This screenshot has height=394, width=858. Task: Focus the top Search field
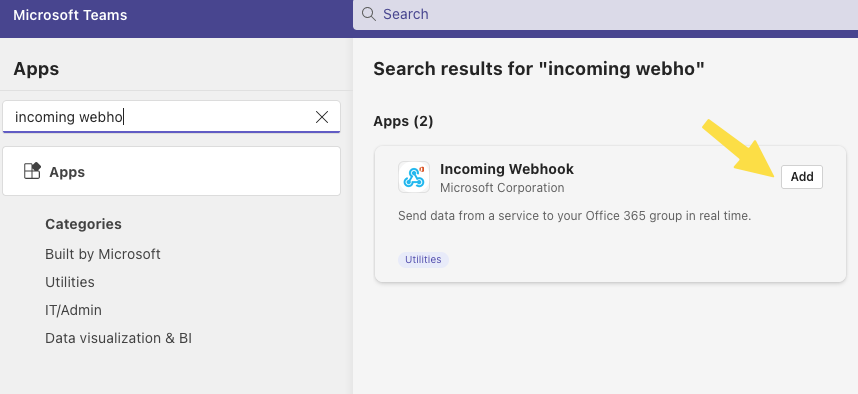(x=605, y=14)
